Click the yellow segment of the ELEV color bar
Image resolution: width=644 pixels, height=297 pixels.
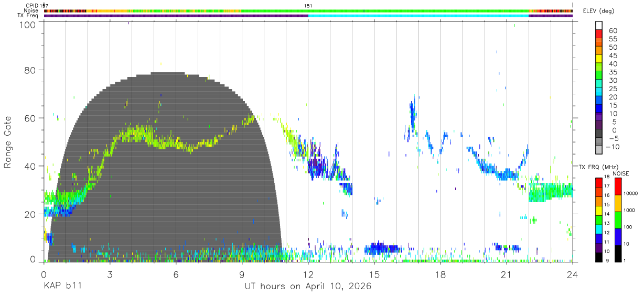(599, 60)
